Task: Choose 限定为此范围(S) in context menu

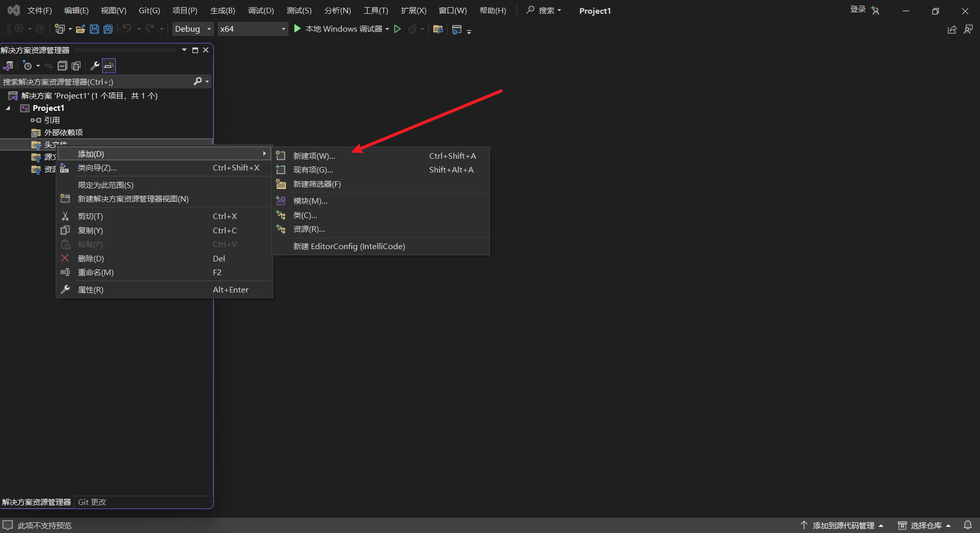Action: pyautogui.click(x=164, y=185)
